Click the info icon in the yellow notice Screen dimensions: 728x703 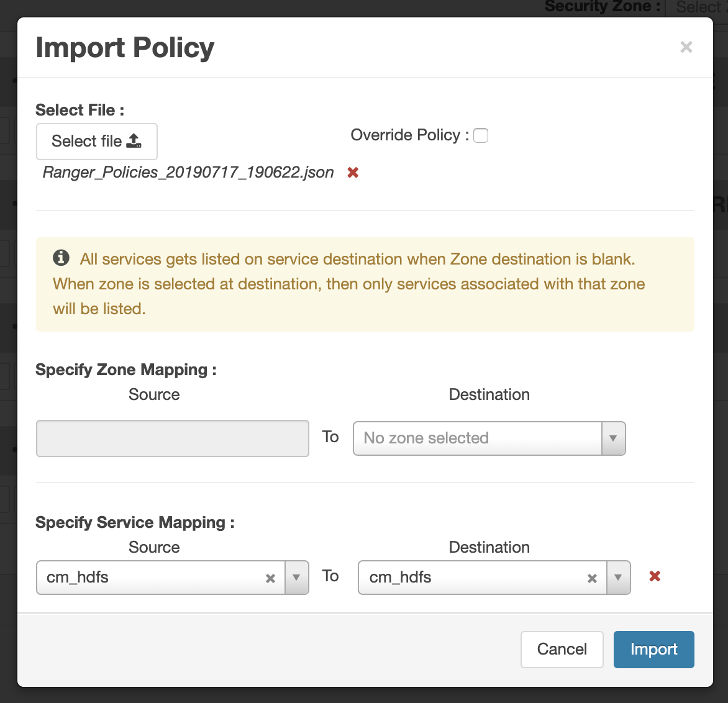coord(61,258)
